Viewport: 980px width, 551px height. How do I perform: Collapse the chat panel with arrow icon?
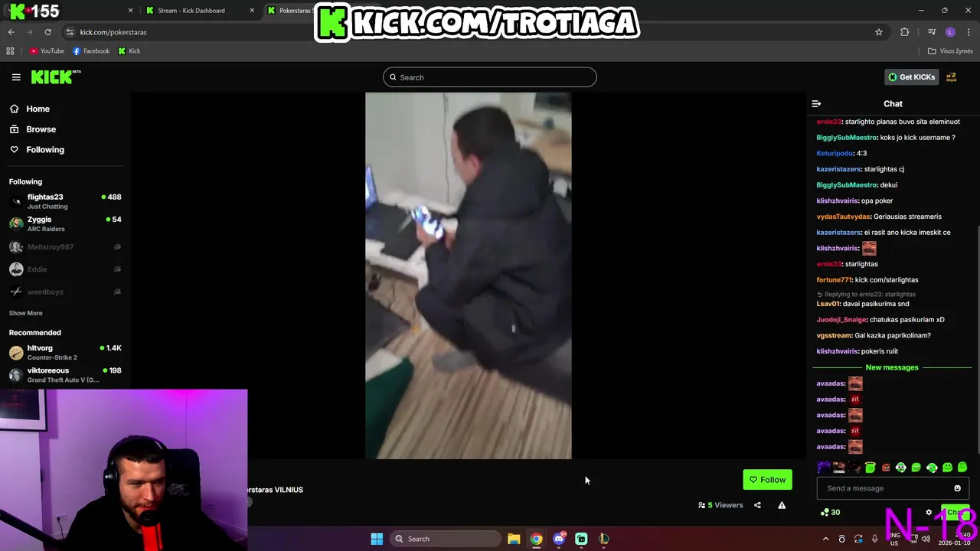point(816,103)
